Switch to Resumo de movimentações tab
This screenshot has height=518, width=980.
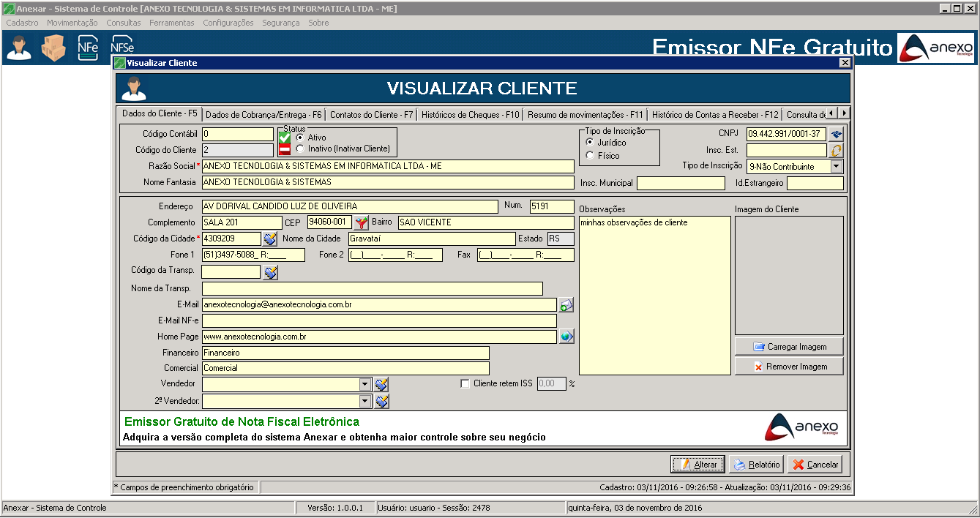[585, 115]
